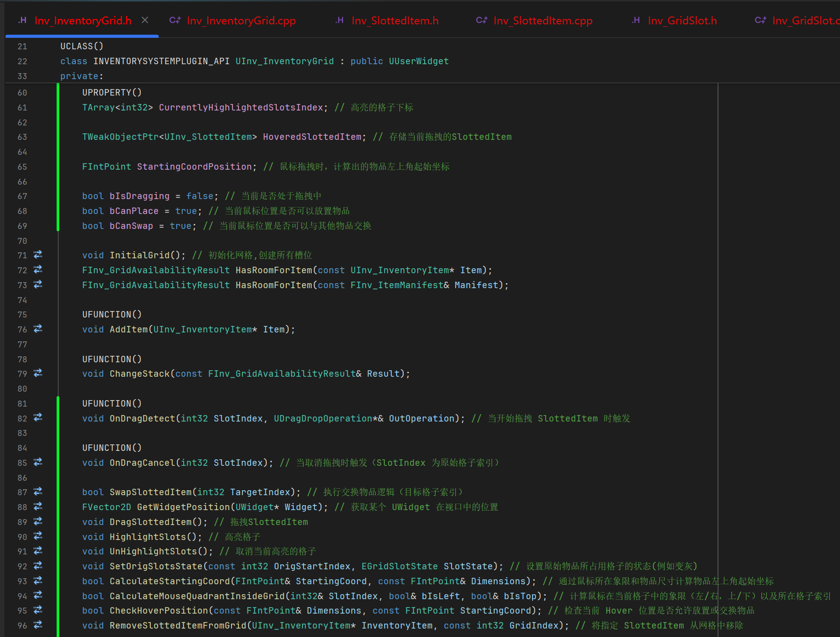Click gutter icon beside RemoveSlottedItemFromGrid declaration
This screenshot has height=637, width=840.
click(38, 625)
